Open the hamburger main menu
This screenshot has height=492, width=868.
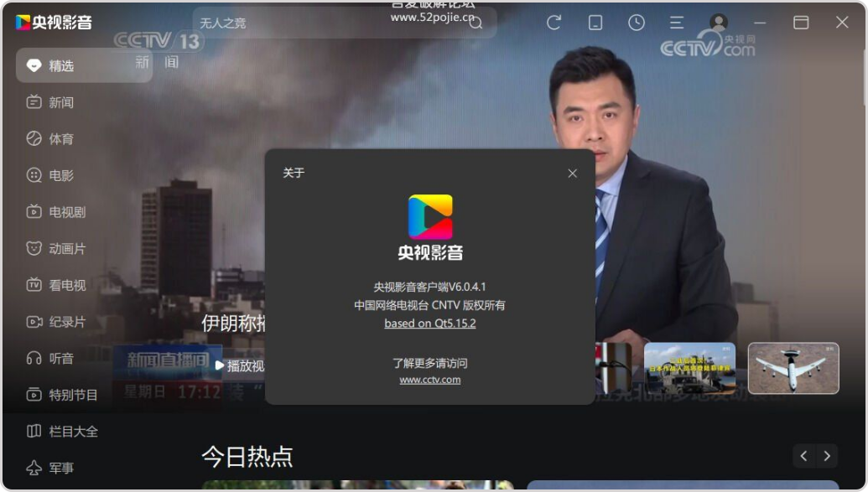click(x=677, y=23)
